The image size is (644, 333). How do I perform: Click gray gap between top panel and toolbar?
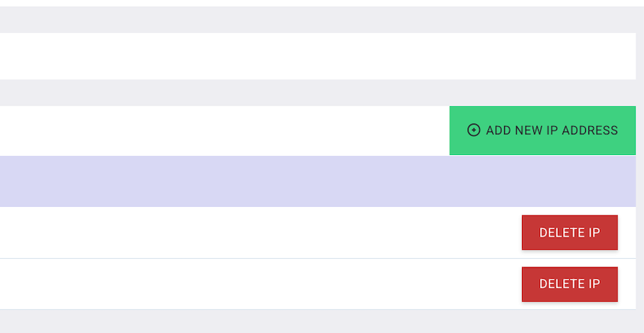305,92
